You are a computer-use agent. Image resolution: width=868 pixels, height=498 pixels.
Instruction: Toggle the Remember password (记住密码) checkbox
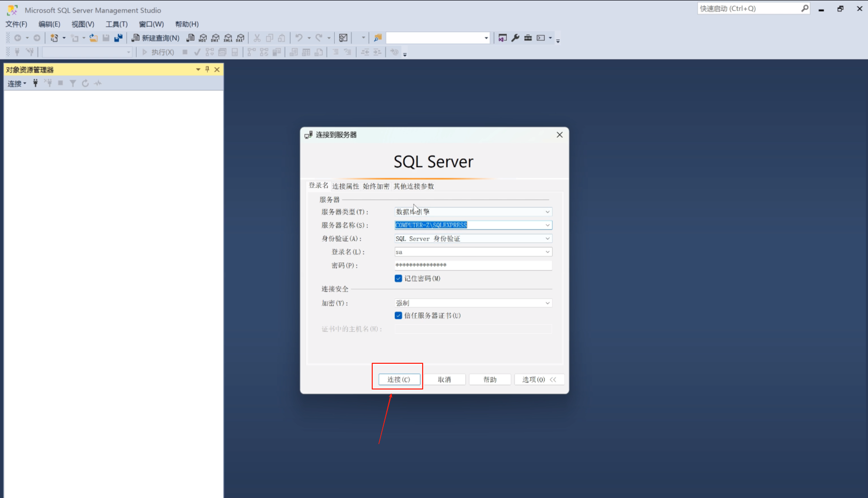pyautogui.click(x=398, y=279)
